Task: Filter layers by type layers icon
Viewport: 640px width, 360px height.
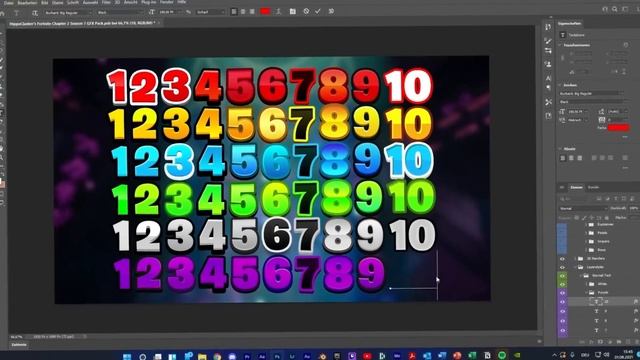Action: [616, 199]
